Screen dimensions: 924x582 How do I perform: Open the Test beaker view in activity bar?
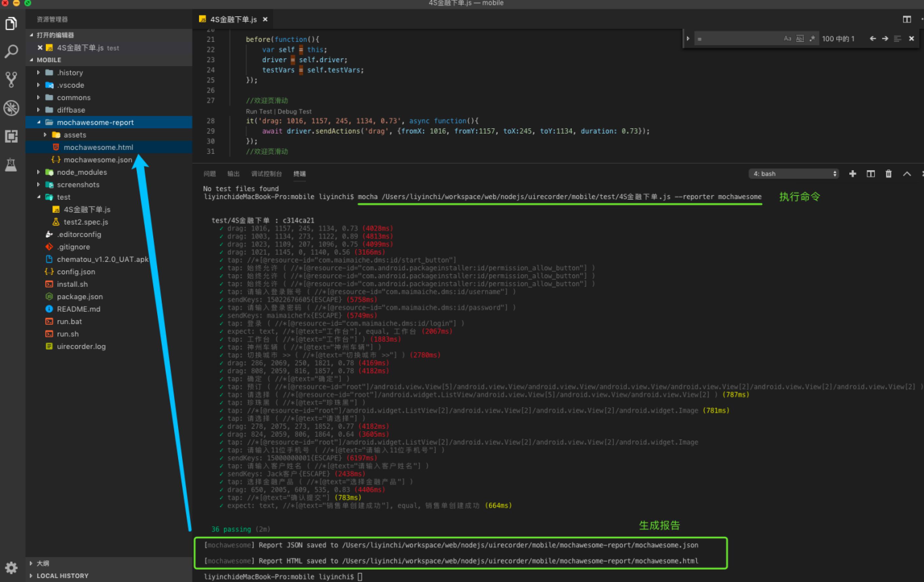(x=11, y=165)
